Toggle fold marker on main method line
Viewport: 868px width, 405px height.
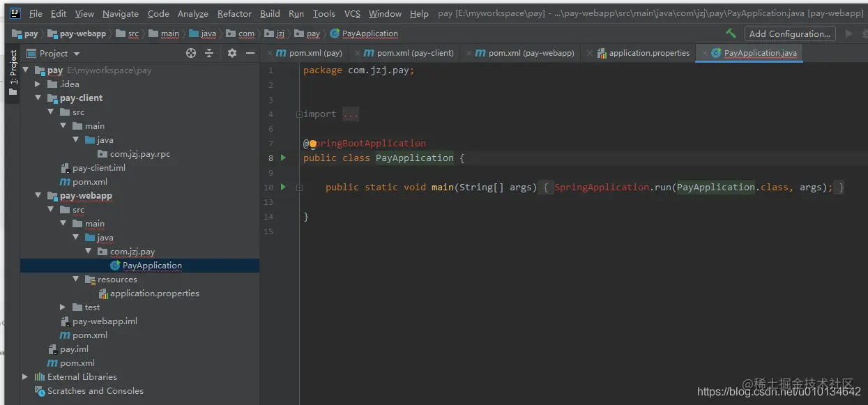299,188
